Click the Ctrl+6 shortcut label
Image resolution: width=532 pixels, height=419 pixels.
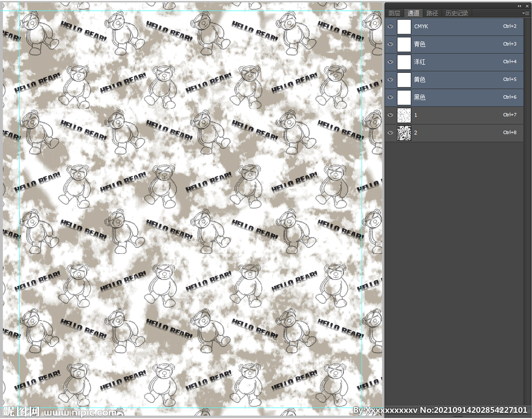coord(510,97)
